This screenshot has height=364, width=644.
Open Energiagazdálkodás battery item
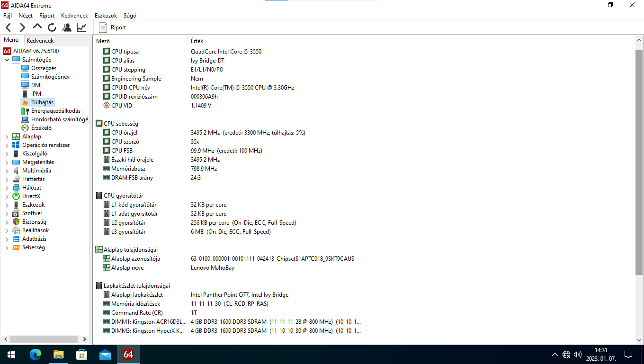51,111
